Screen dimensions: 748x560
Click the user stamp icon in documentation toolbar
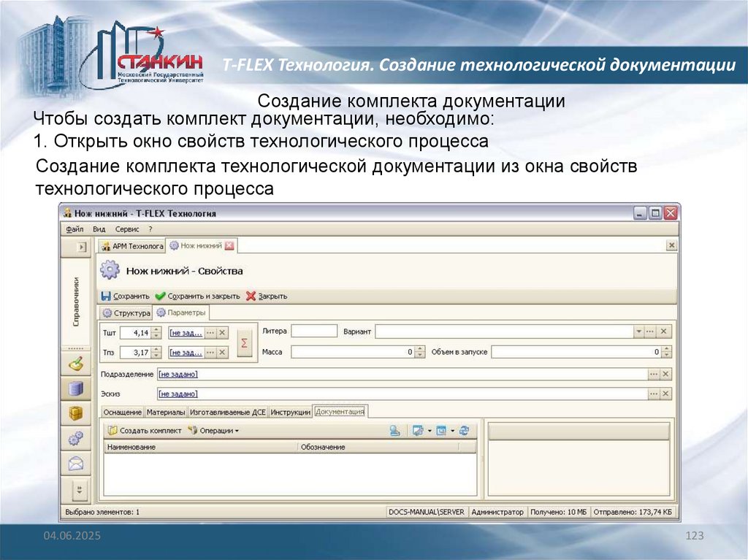395,431
